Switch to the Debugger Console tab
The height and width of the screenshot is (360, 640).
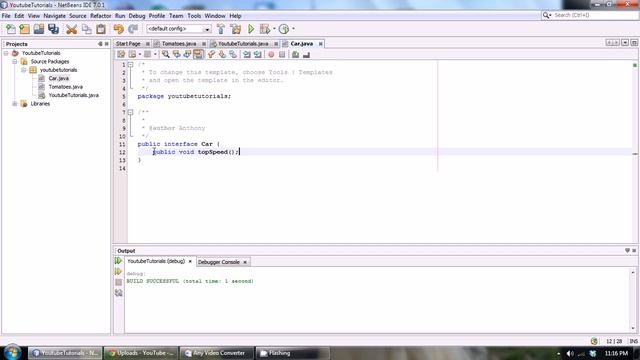coord(219,262)
